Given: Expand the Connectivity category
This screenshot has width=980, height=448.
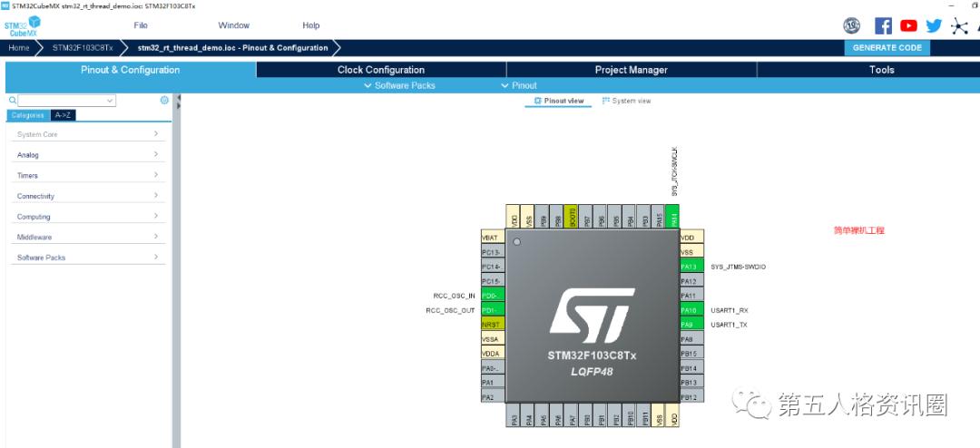Looking at the screenshot, I should (x=88, y=196).
